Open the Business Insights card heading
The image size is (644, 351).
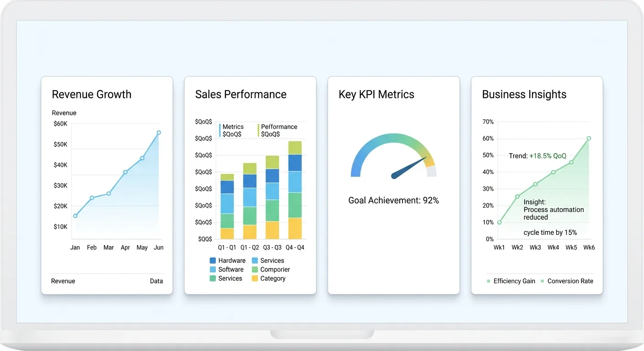(x=524, y=95)
